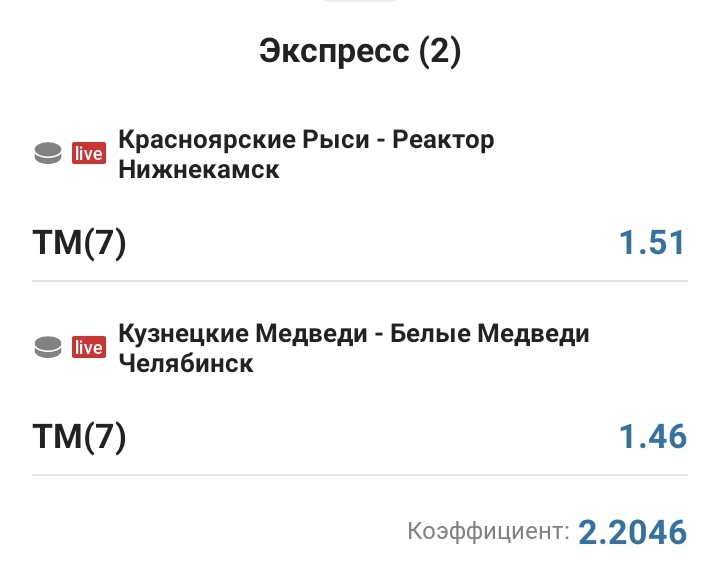Select the ТМ(7) bet above odds 1.46

80,436
